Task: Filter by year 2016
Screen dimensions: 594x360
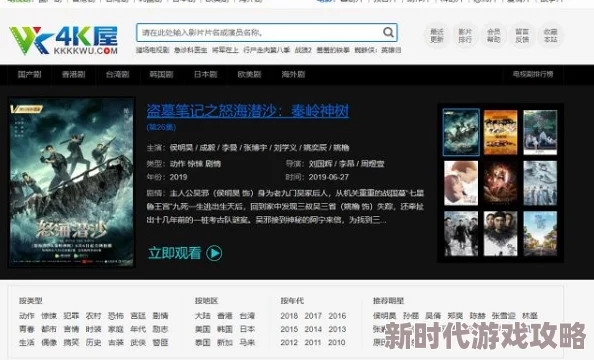Action: (x=337, y=316)
